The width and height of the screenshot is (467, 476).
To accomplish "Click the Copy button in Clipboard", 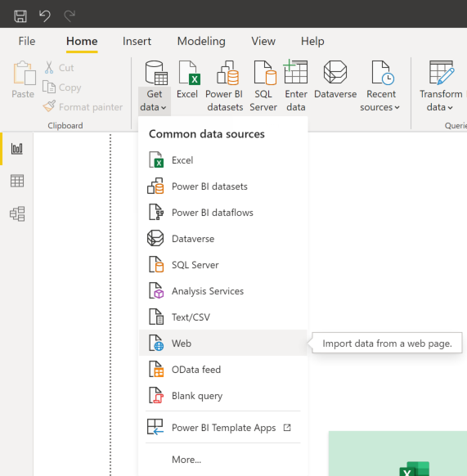I will point(61,88).
